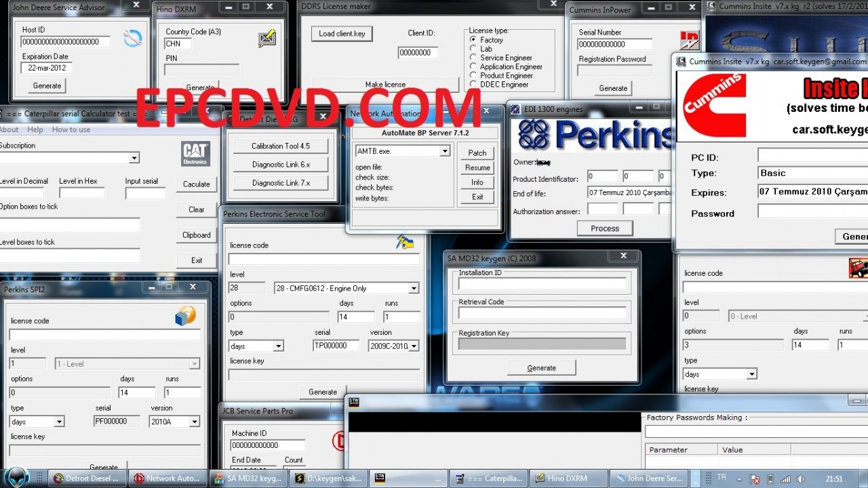Image resolution: width=868 pixels, height=488 pixels.
Task: Open the 2010A version dropdown in Perkins SPI2
Action: point(195,422)
